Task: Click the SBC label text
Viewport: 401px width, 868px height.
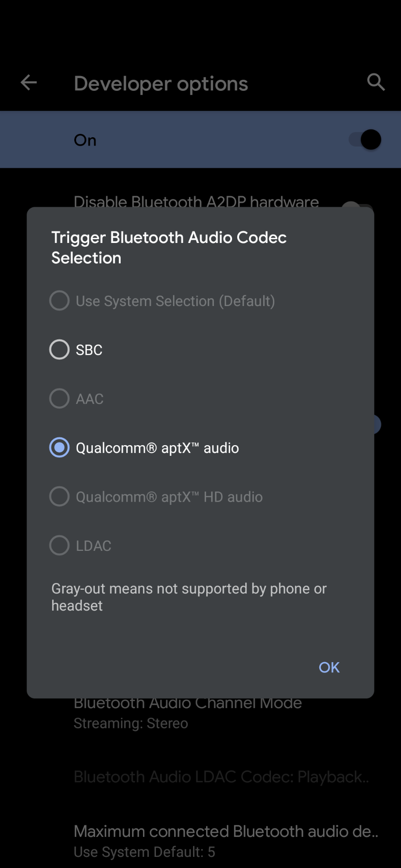Action: (89, 350)
